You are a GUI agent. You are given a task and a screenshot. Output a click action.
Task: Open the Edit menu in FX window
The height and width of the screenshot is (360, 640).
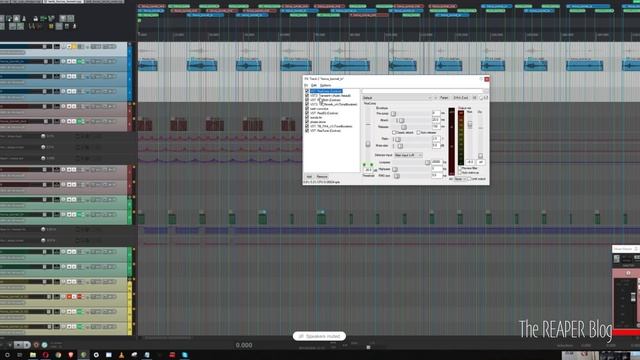click(314, 85)
